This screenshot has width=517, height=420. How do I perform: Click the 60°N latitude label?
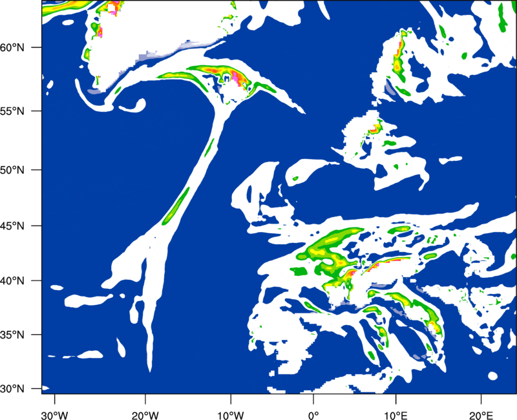point(12,48)
